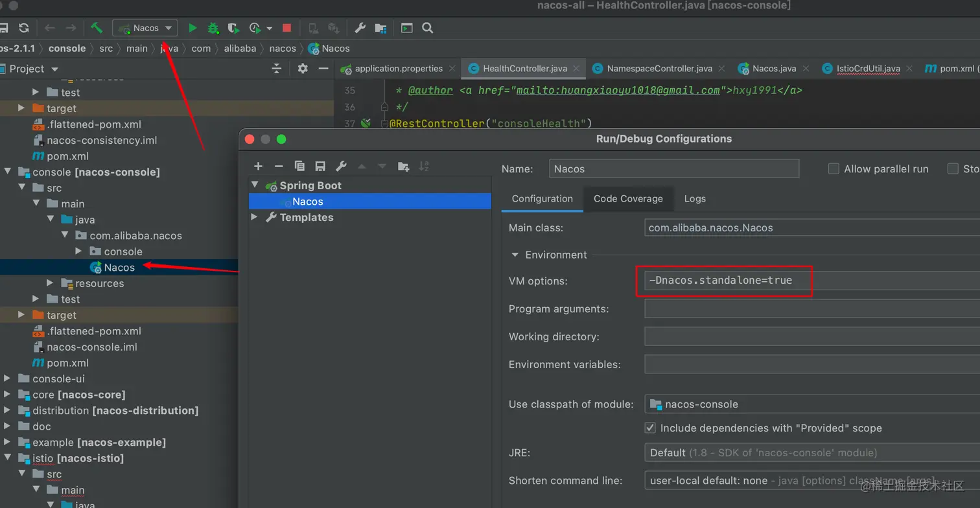Image resolution: width=980 pixels, height=508 pixels.
Task: Open Project panel gear settings
Action: 303,69
